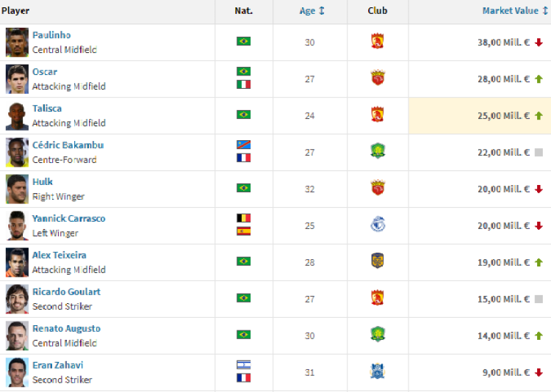Open Ricardo Goulart's player profile
Viewport: 551px width, 392px height.
point(66,292)
